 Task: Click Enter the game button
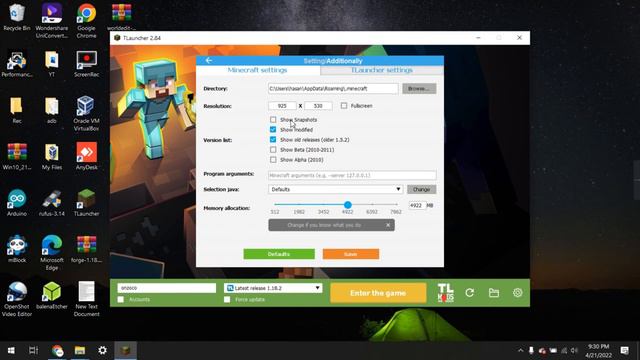pos(378,293)
